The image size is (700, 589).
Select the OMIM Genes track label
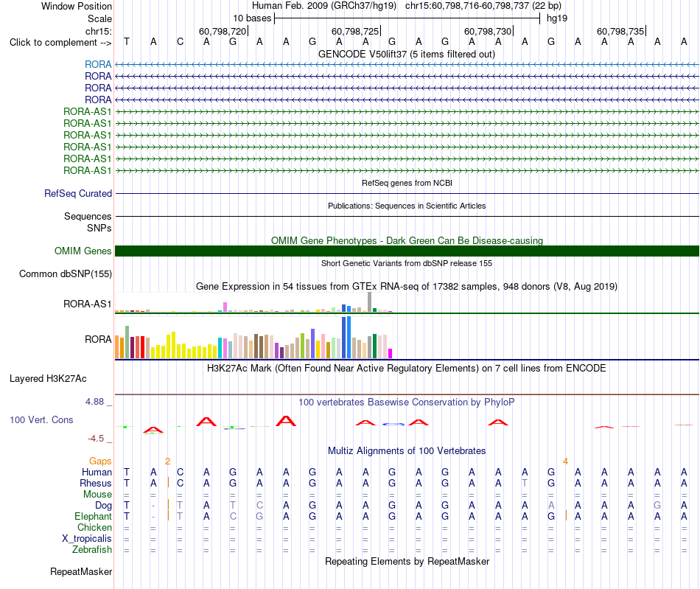click(83, 251)
